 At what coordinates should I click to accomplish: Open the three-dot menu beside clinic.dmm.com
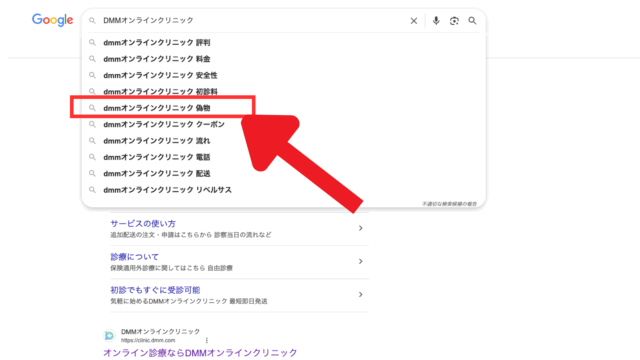[207, 340]
